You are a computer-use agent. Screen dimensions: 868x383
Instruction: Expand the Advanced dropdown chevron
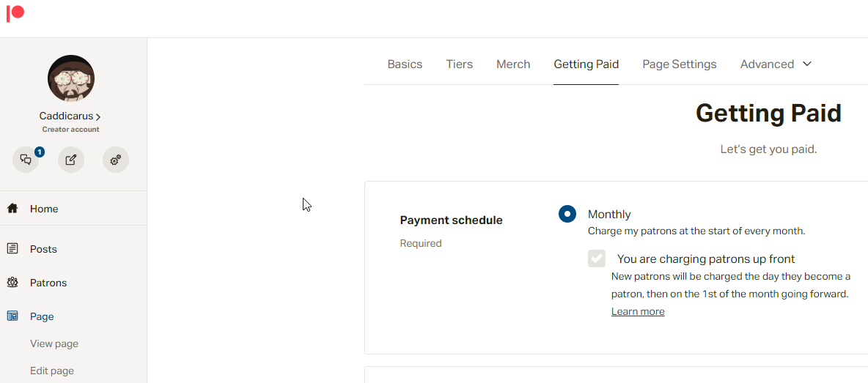pyautogui.click(x=807, y=64)
